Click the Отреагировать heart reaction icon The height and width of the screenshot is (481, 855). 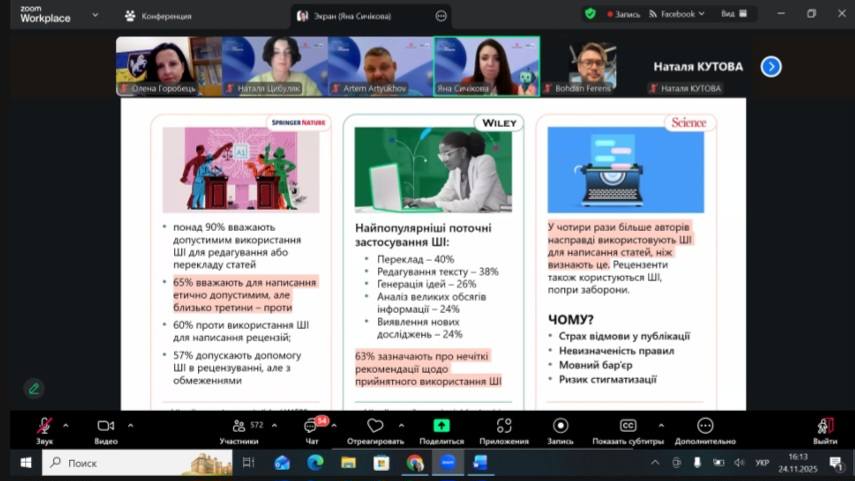(x=375, y=426)
